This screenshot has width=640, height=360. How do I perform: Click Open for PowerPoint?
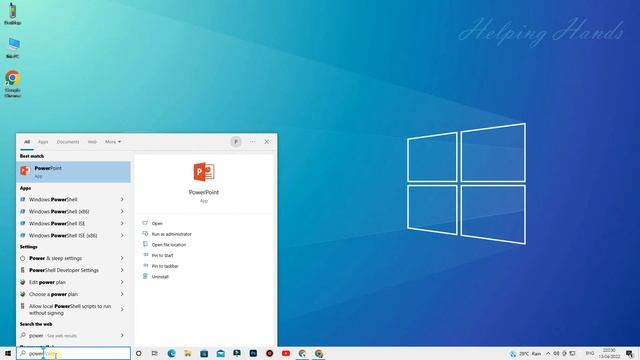pyautogui.click(x=157, y=224)
